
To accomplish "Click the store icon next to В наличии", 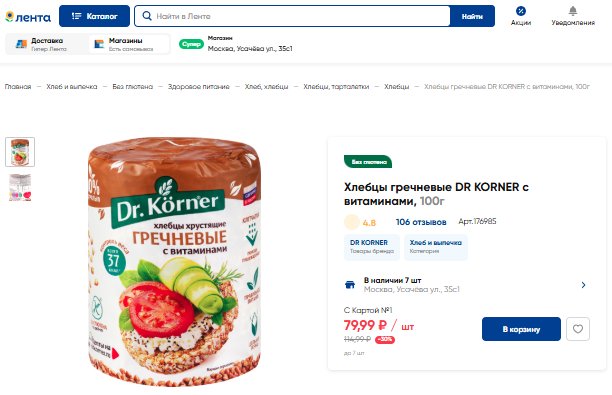I will click(x=350, y=285).
